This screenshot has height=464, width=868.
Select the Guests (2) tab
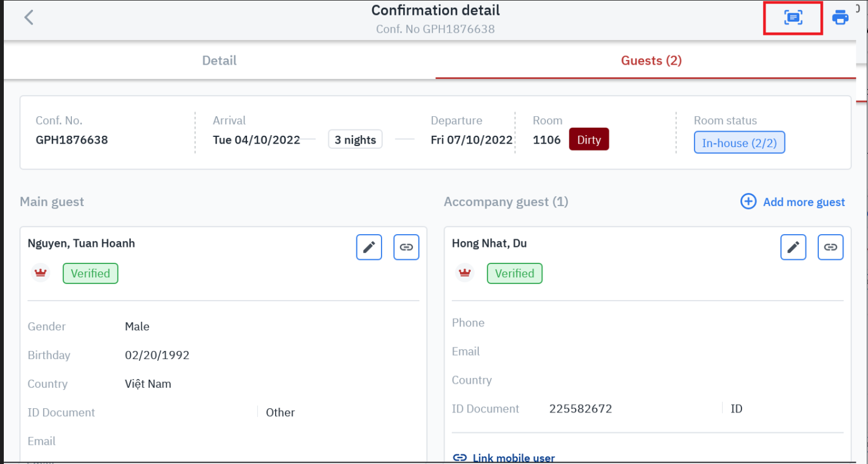pos(651,61)
